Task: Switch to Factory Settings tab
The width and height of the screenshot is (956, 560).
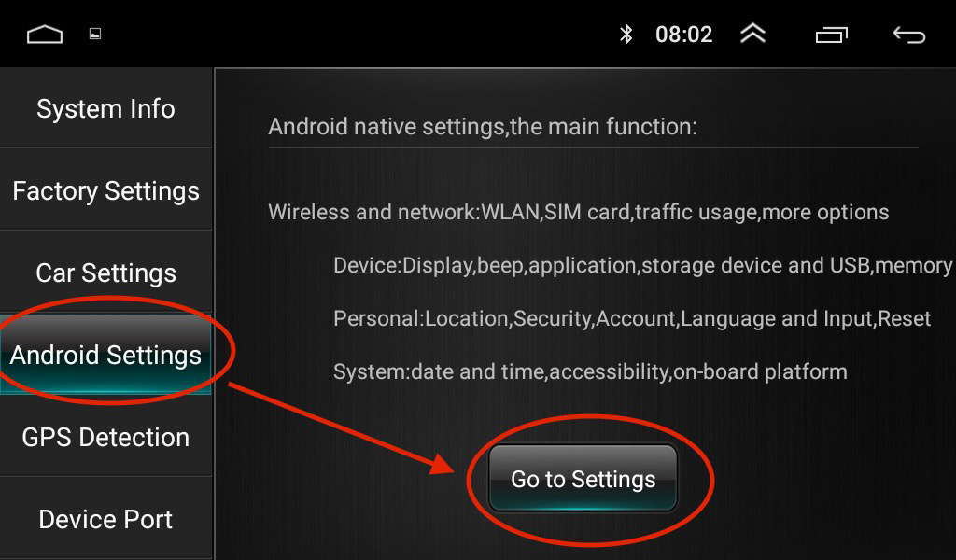Action: point(106,190)
